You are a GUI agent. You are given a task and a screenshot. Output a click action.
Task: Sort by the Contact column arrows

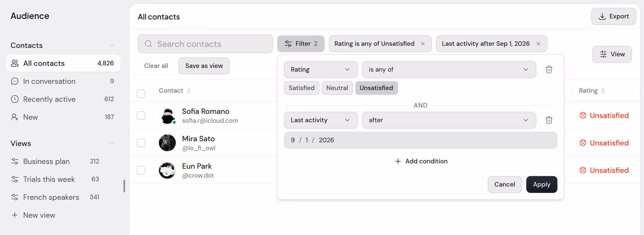point(189,91)
